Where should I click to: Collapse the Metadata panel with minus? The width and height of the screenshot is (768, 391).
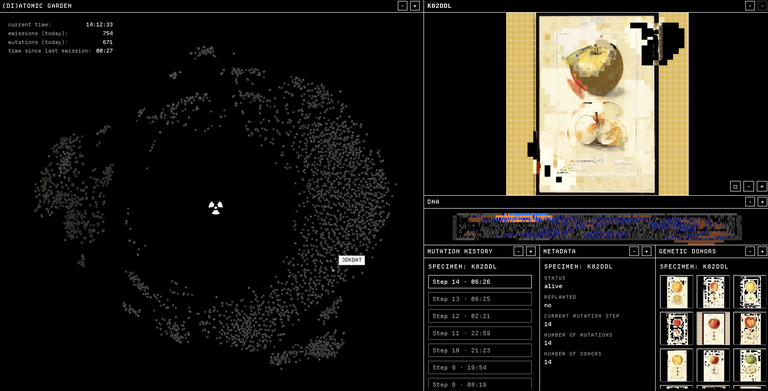coord(634,251)
